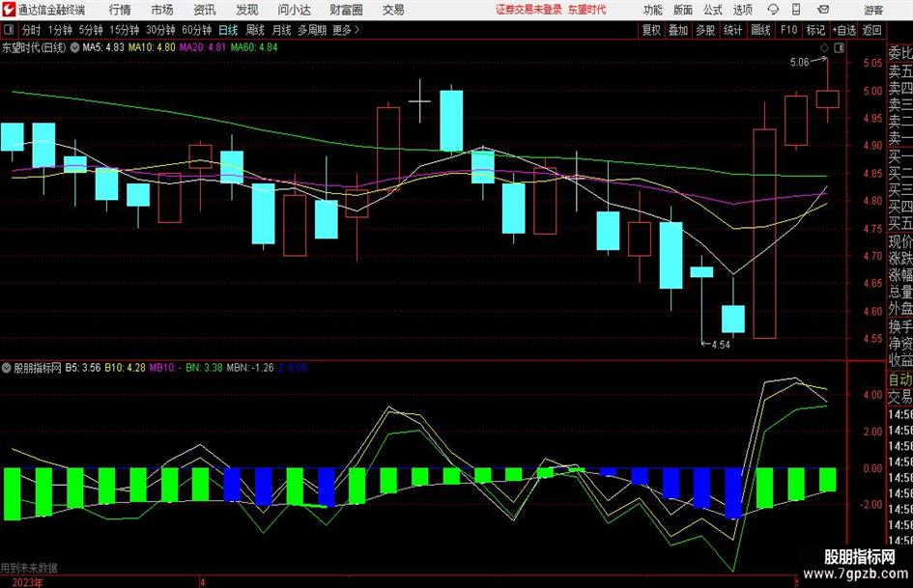The height and width of the screenshot is (588, 913).
Task: Open the 多周期 multi-period view
Action: 312,30
